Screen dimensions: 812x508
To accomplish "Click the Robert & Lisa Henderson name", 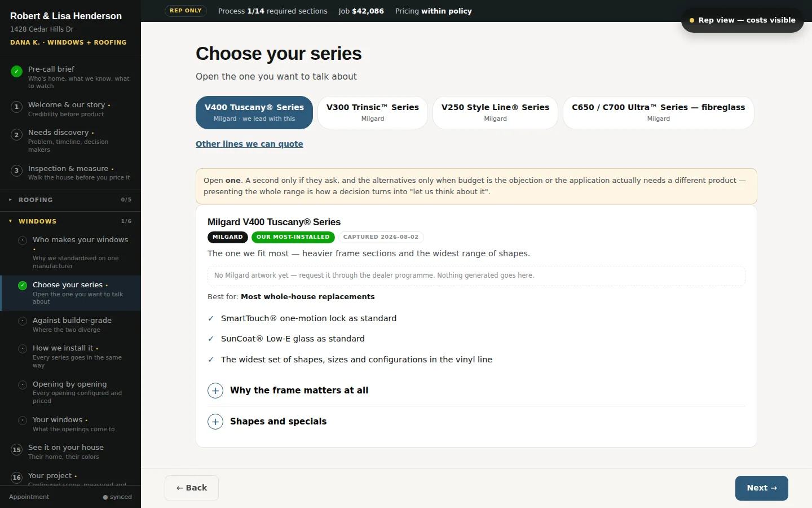I will [66, 16].
